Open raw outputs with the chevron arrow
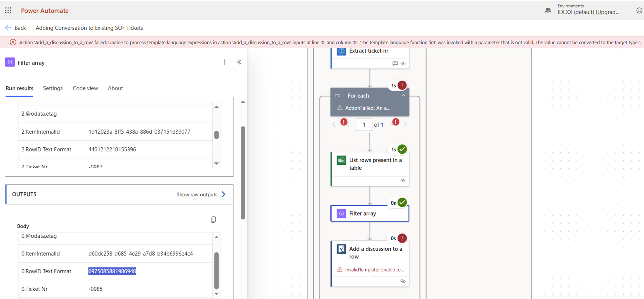The image size is (644, 299). click(224, 194)
